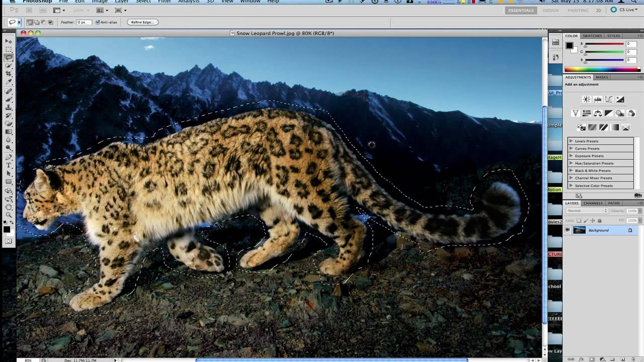Add an Invert adjustment
The image size is (644, 362).
click(x=581, y=128)
